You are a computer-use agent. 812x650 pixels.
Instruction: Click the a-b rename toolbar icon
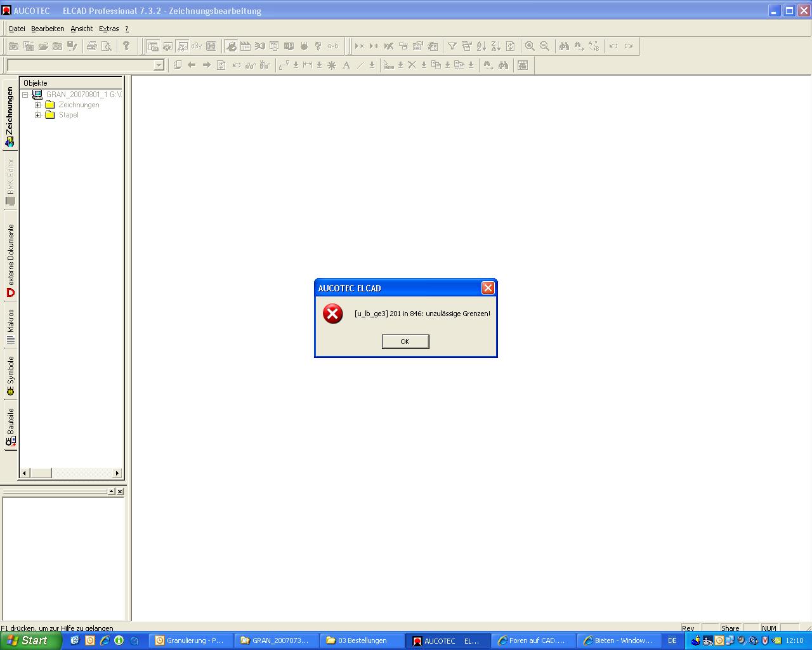[333, 46]
